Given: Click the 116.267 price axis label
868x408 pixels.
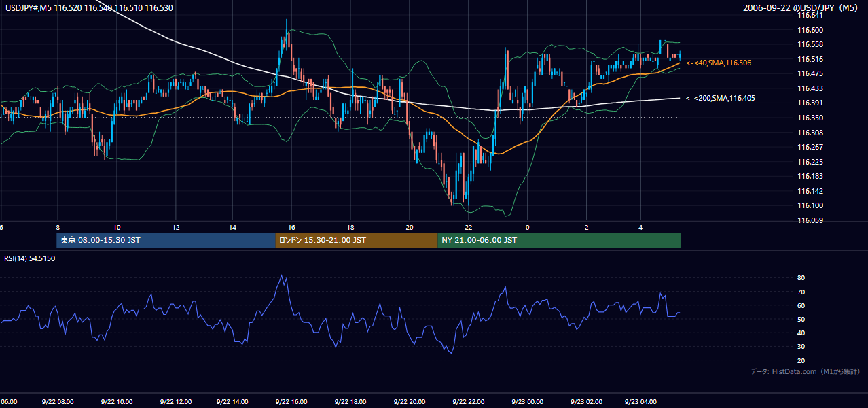Looking at the screenshot, I should (811, 147).
